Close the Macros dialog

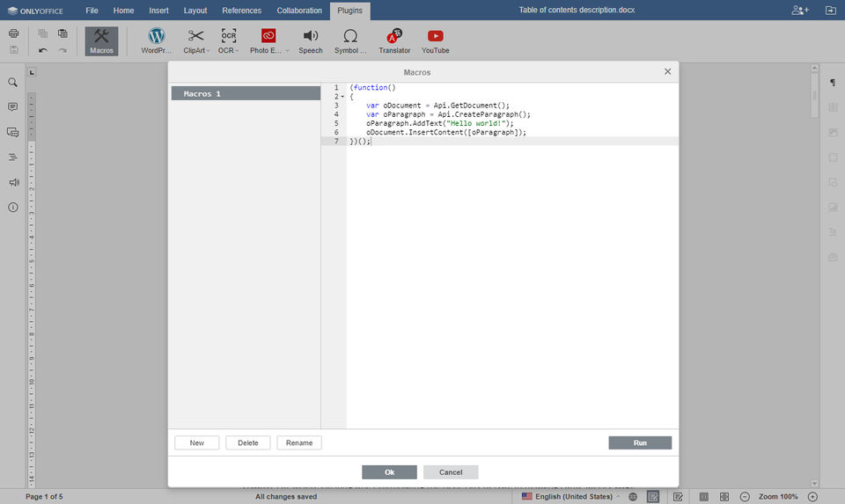(x=667, y=71)
